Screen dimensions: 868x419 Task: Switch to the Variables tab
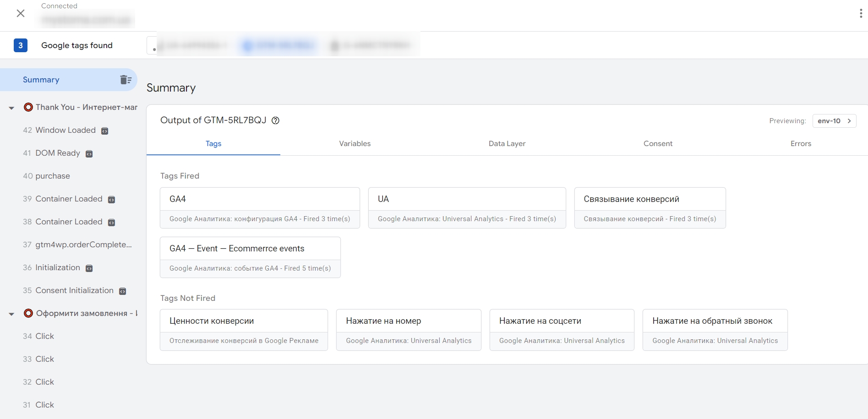pos(355,144)
